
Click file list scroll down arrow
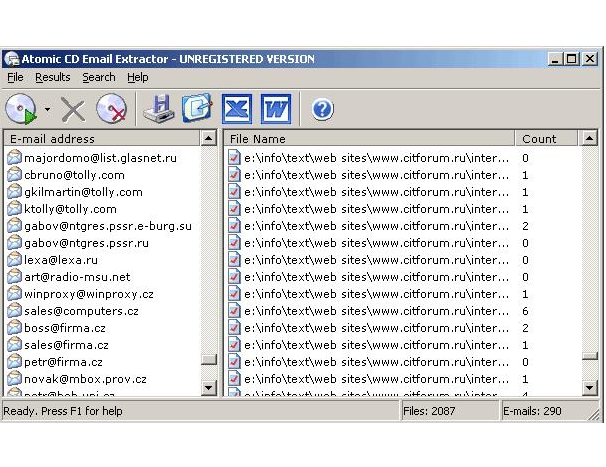(x=589, y=387)
